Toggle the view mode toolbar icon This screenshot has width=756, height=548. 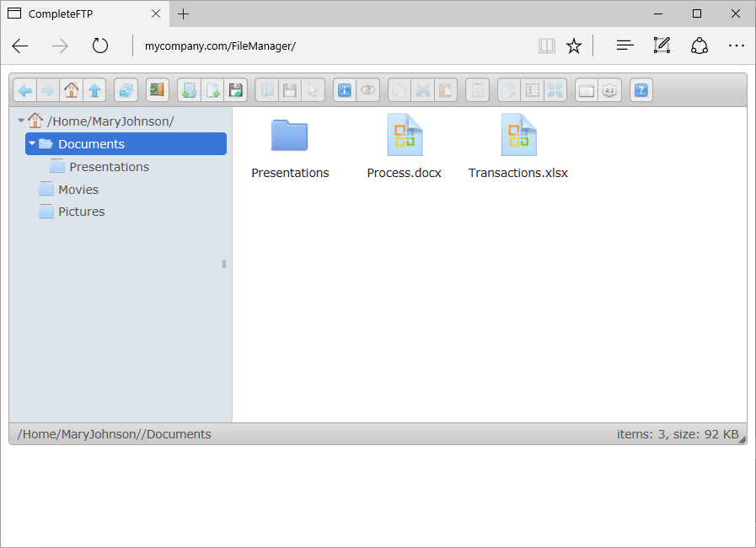click(x=587, y=90)
